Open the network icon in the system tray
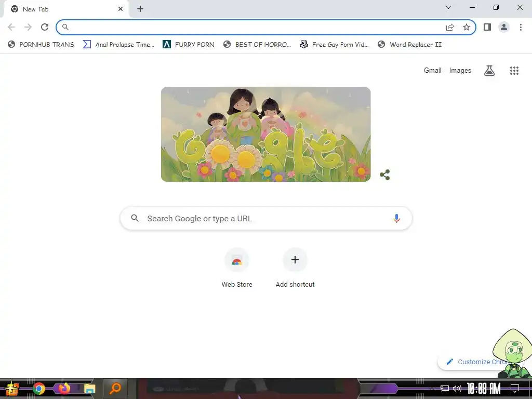The image size is (532, 399). pos(445,389)
